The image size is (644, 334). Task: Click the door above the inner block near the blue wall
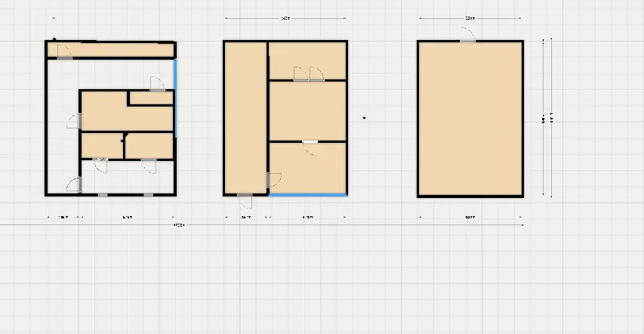[156, 84]
